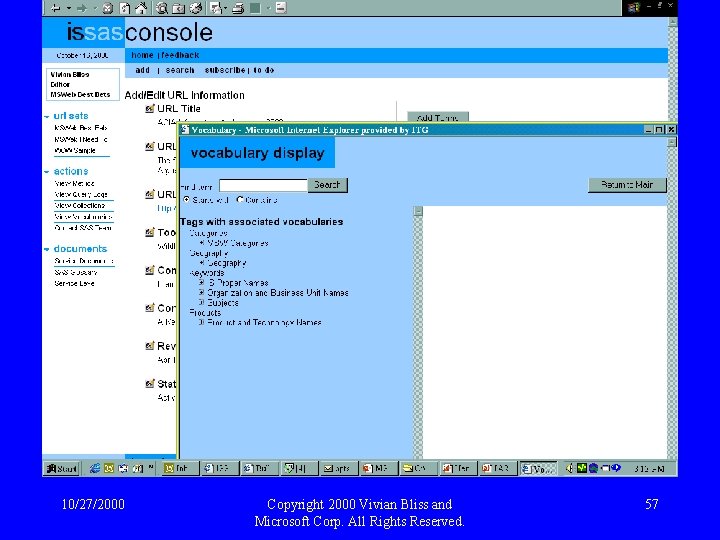Click the Find term input field
The width and height of the screenshot is (720, 540).
(x=263, y=186)
